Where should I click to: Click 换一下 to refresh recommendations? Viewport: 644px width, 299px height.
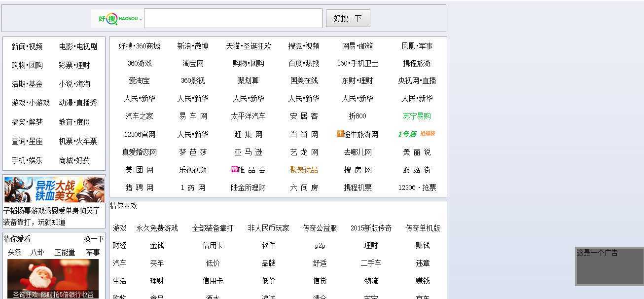click(x=94, y=239)
